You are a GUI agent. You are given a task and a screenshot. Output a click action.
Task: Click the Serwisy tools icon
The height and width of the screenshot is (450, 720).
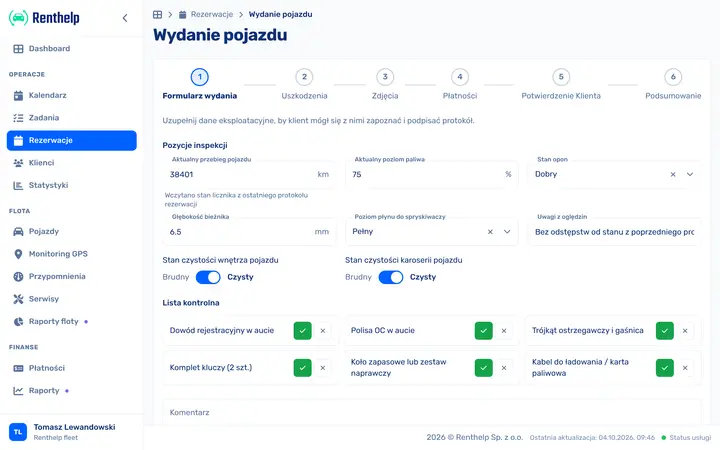point(18,299)
